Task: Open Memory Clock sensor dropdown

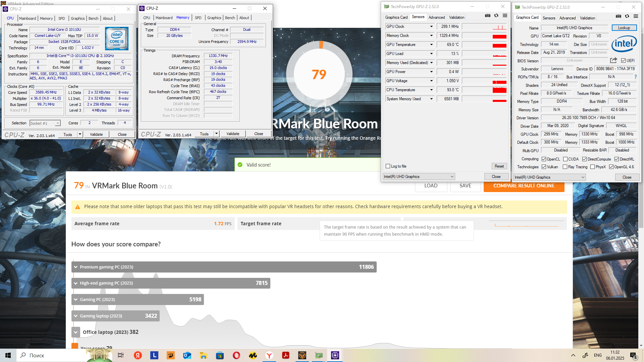Action: [431, 36]
